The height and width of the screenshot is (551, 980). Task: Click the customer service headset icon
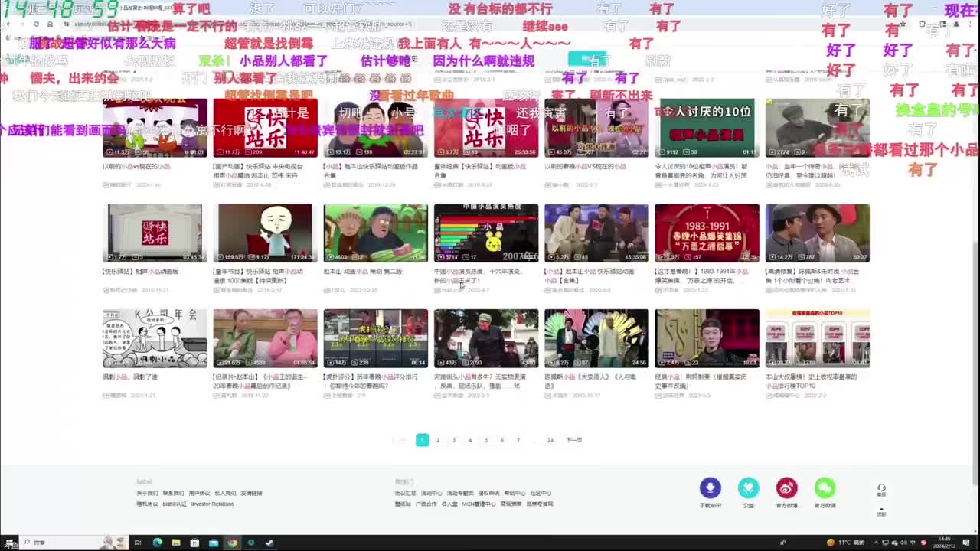click(x=881, y=487)
